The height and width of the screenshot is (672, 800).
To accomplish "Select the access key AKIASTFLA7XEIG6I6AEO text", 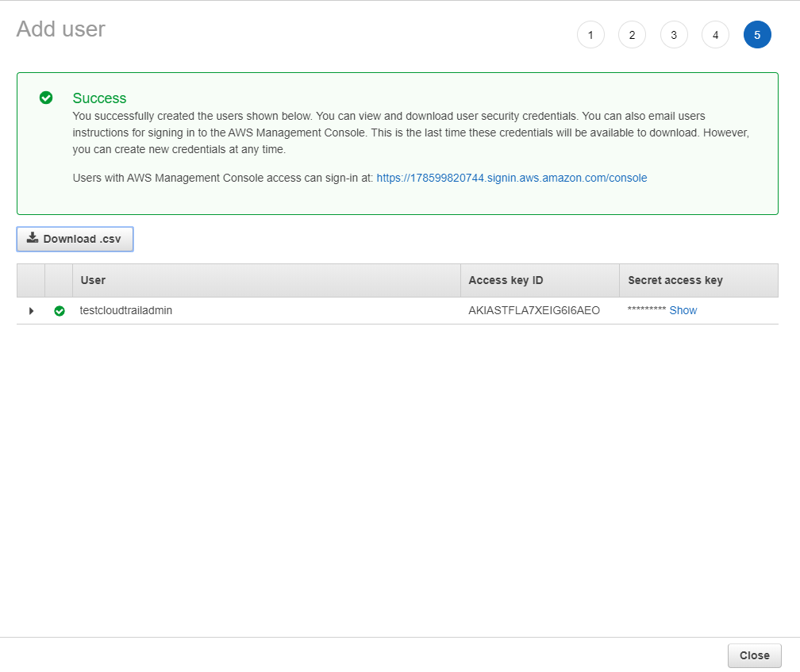I will (x=535, y=310).
